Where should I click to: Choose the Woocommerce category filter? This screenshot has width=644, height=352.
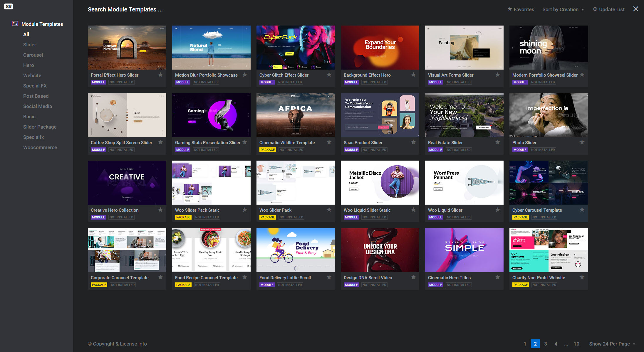click(x=40, y=147)
